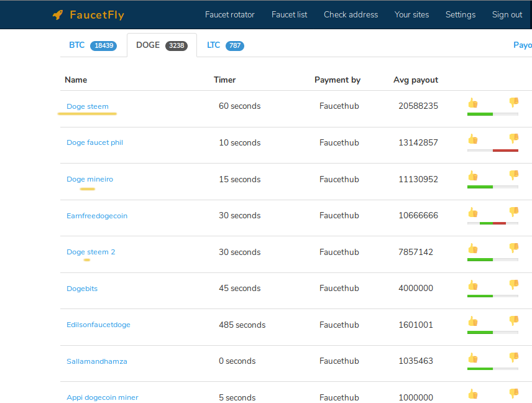Screen dimensions: 532x403
Task: Click Sign out
Action: 507,14
